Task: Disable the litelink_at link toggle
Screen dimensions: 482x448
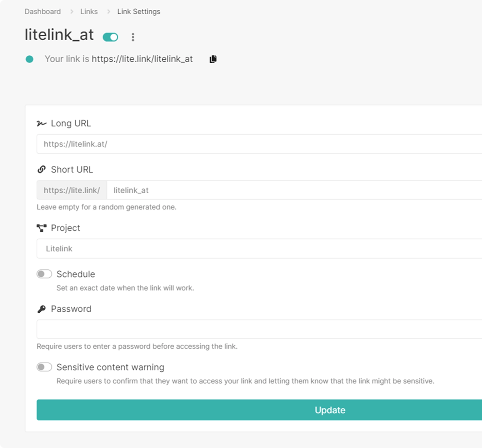Action: (x=110, y=37)
